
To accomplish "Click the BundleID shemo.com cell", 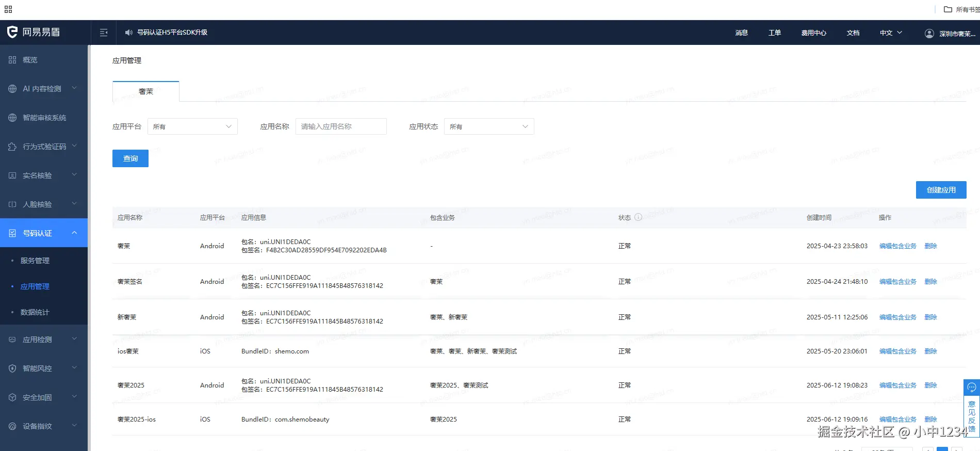I will point(275,351).
